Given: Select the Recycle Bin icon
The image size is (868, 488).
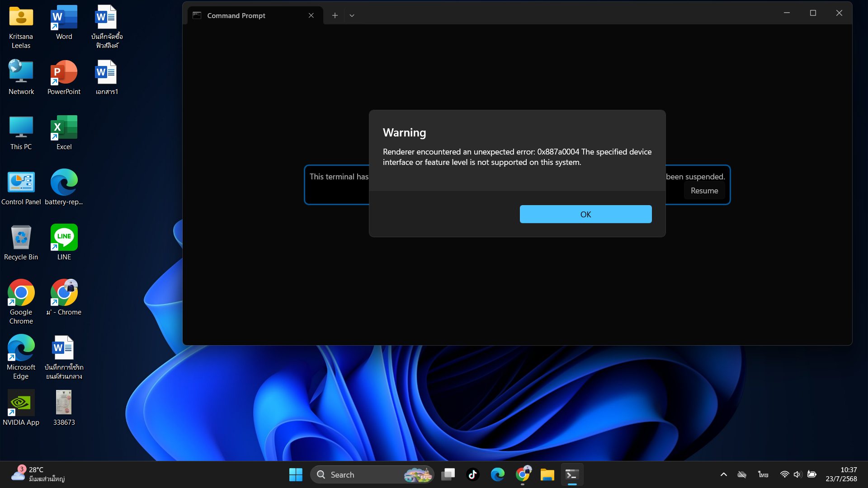Looking at the screenshot, I should coord(21,243).
